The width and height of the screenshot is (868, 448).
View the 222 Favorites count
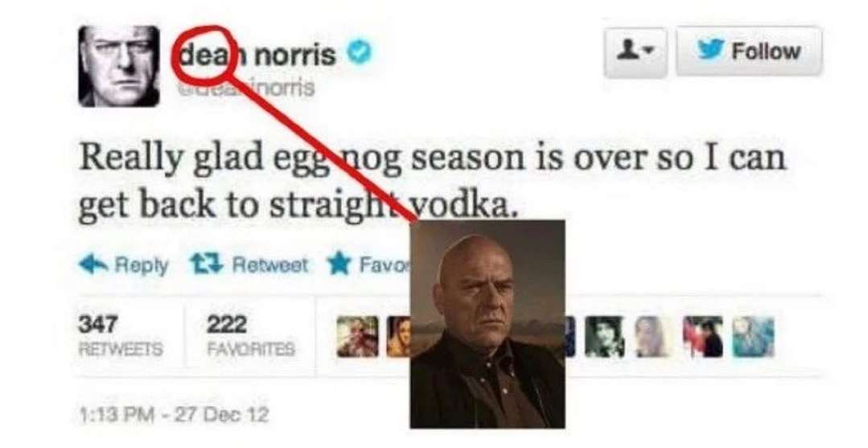(x=251, y=335)
